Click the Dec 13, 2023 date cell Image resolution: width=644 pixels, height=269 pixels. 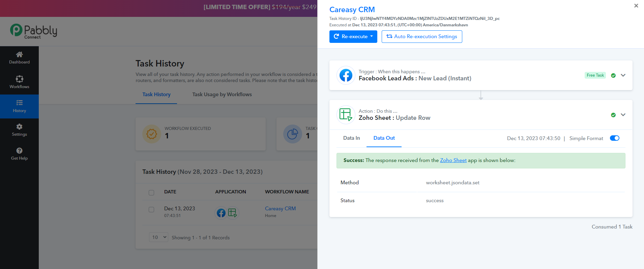pos(179,209)
